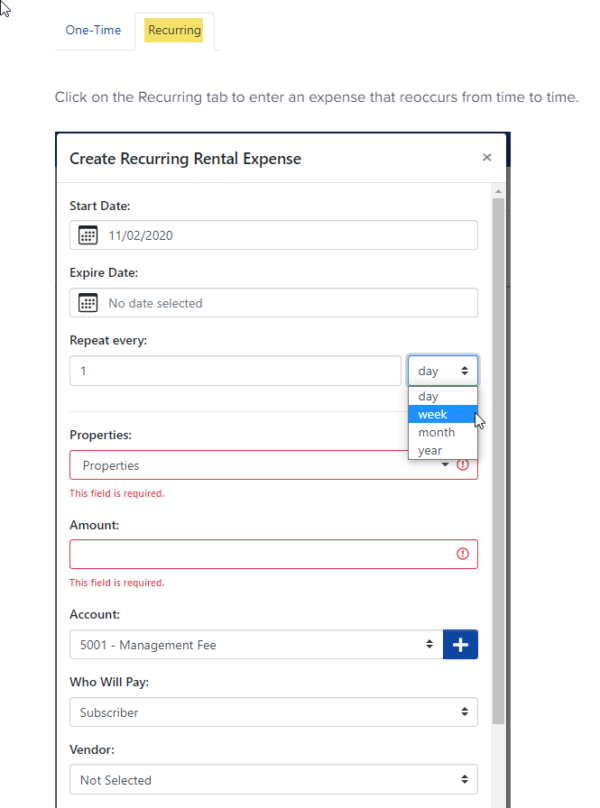600x808 pixels.
Task: Select the highlighted Recurring tab
Action: pos(174,30)
